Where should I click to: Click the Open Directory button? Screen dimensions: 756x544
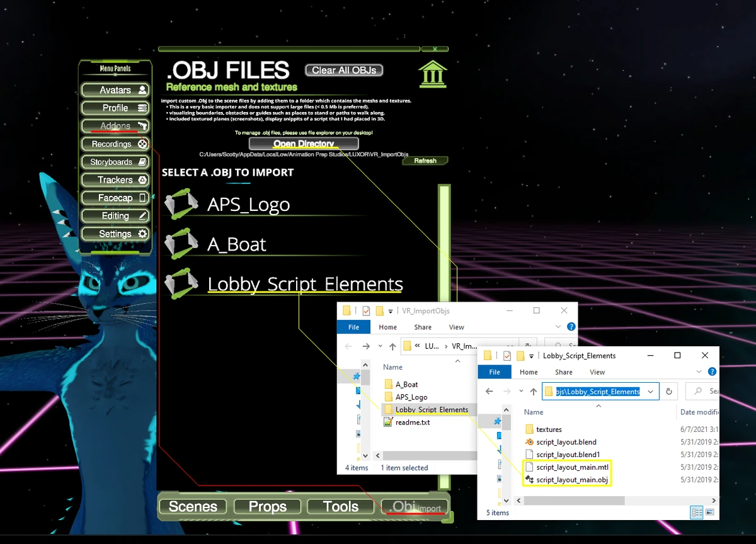[303, 143]
